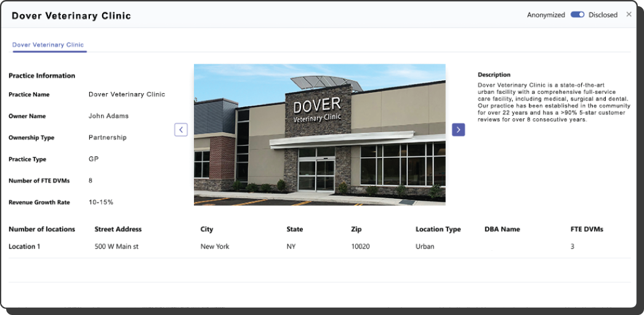Viewport: 644px width, 315px height.
Task: Click the FTE DVMs column header
Action: (x=587, y=229)
